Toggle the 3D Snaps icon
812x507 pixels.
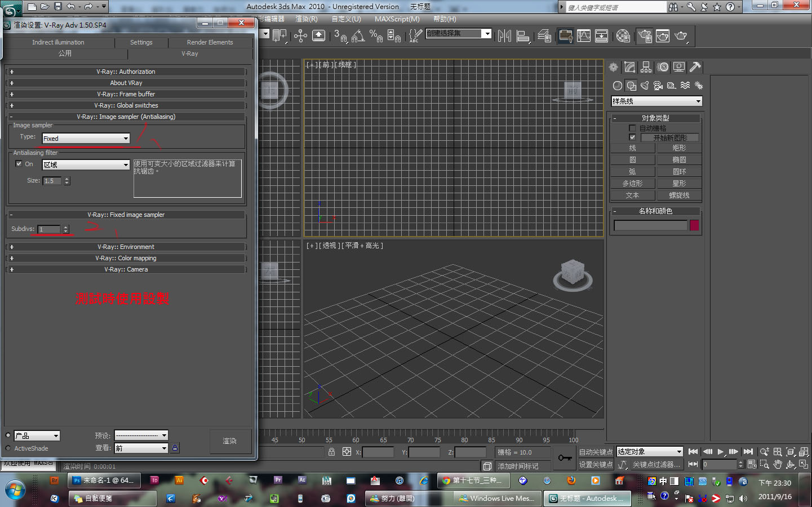[340, 36]
